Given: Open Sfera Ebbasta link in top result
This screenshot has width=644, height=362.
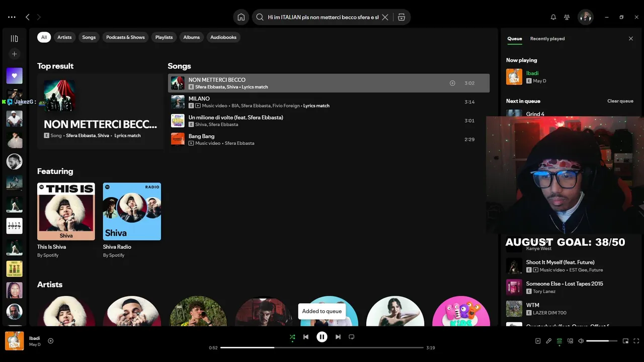Looking at the screenshot, I should pos(80,136).
